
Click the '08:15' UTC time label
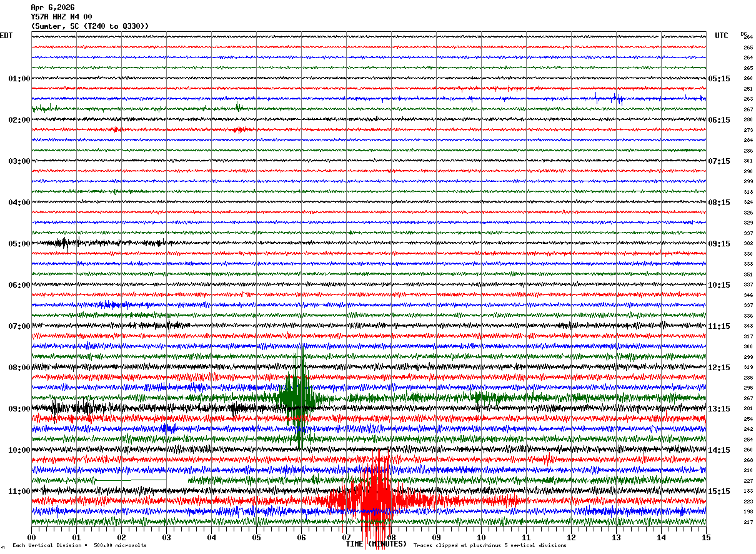(x=719, y=203)
